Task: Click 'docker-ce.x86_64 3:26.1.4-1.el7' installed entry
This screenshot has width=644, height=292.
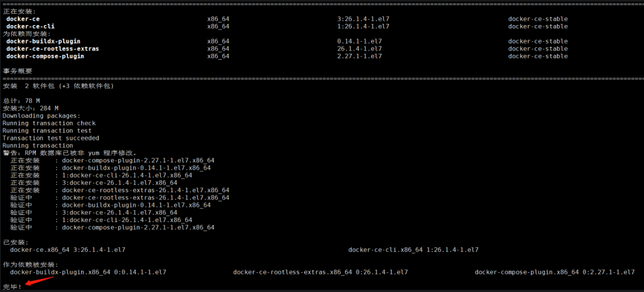Action: (x=68, y=250)
